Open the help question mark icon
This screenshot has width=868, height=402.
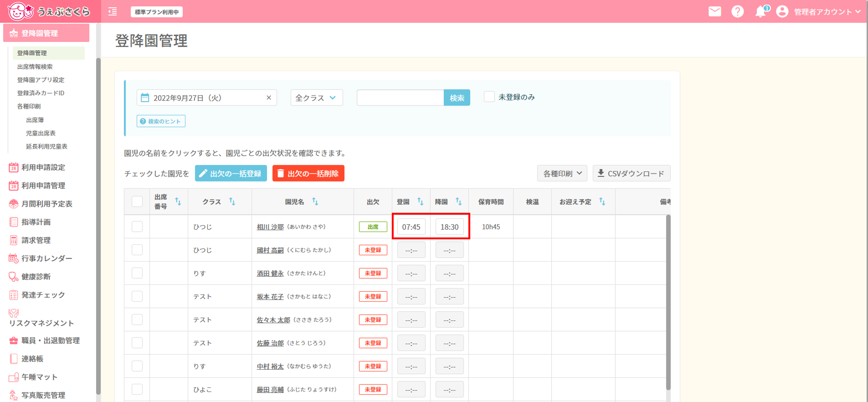click(x=737, y=11)
